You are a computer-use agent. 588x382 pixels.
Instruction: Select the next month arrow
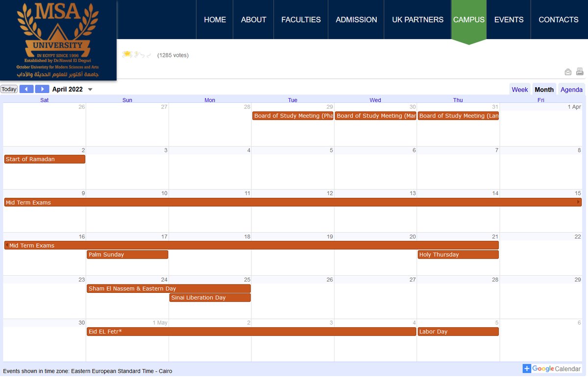43,89
